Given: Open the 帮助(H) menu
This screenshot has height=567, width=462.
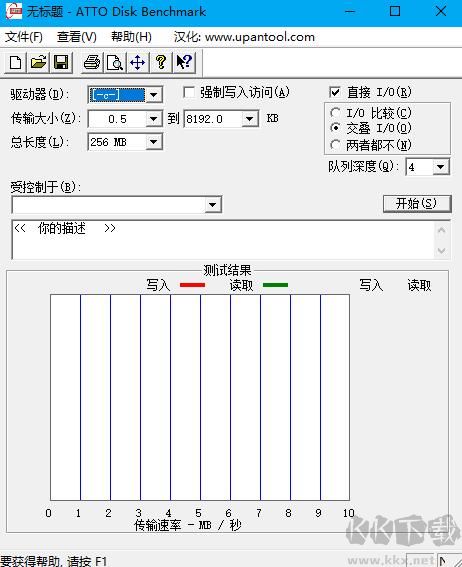Looking at the screenshot, I should (x=131, y=37).
